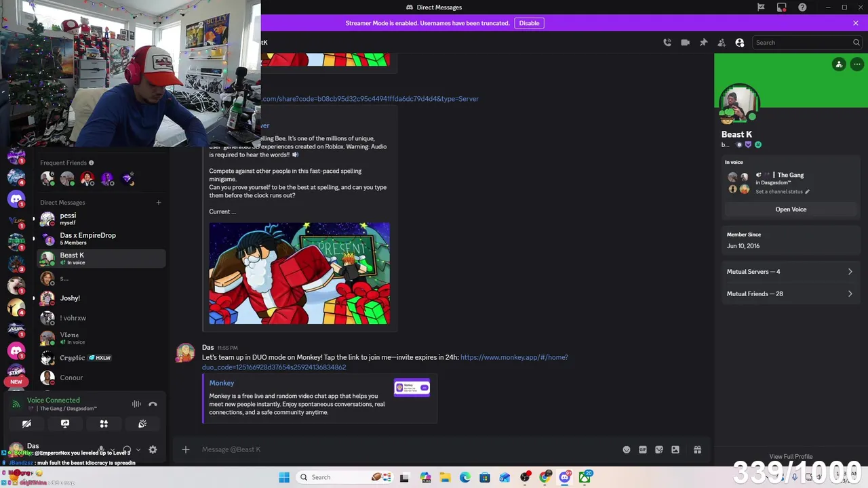Open User Settings gear

click(153, 449)
